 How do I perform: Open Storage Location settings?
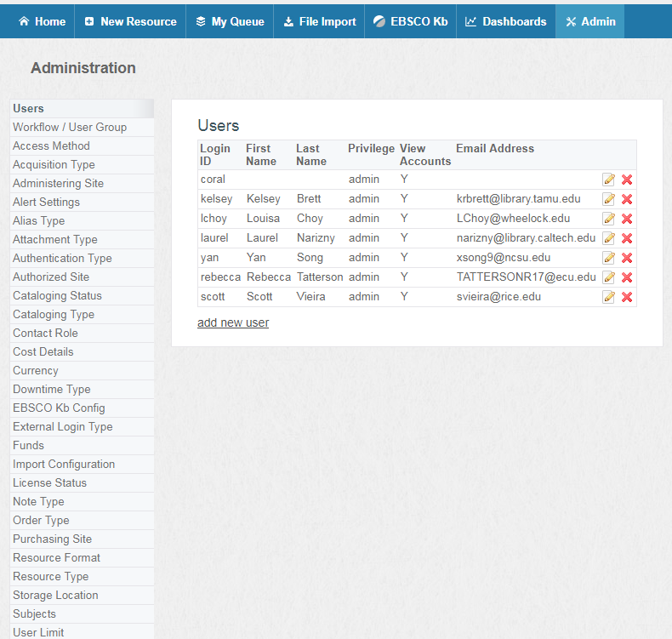tap(82, 596)
